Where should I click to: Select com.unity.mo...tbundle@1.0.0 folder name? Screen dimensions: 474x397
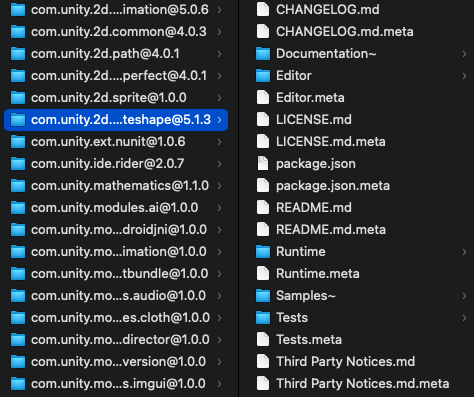pyautogui.click(x=120, y=274)
